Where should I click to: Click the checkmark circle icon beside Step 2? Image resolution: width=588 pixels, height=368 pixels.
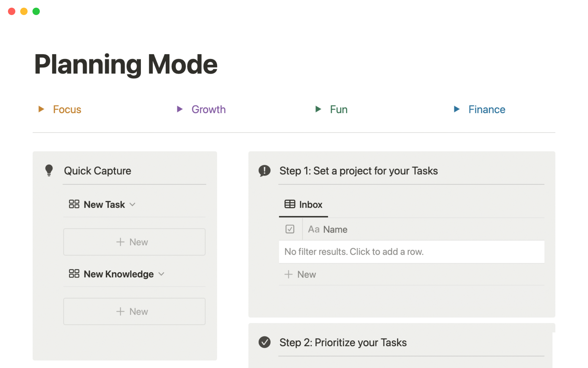pyautogui.click(x=264, y=342)
